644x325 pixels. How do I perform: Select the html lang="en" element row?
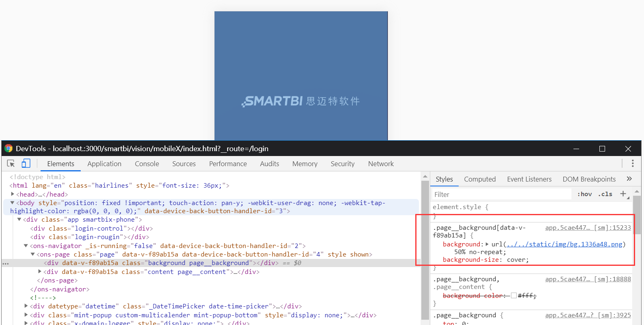coord(119,186)
